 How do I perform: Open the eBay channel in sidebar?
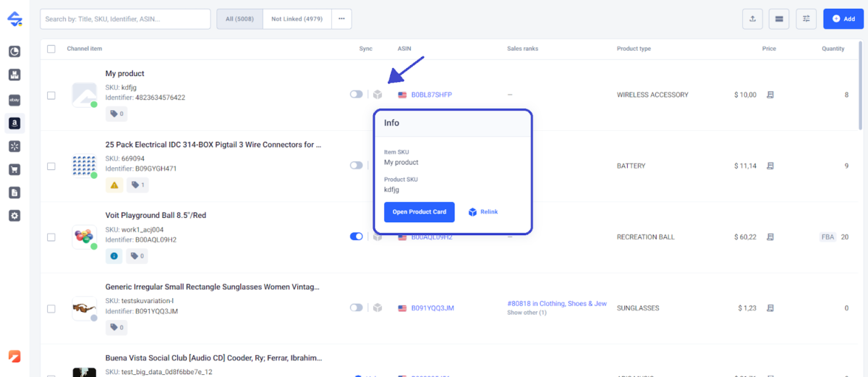coord(14,100)
